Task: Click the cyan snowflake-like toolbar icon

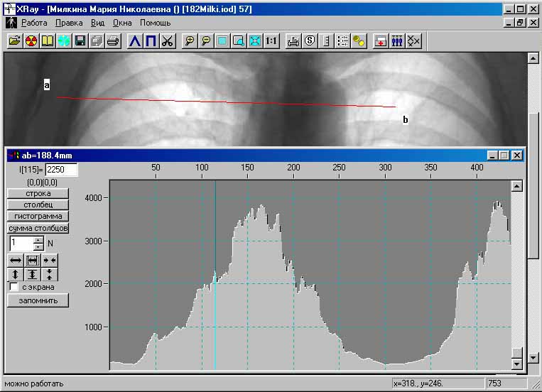Action: (x=64, y=41)
